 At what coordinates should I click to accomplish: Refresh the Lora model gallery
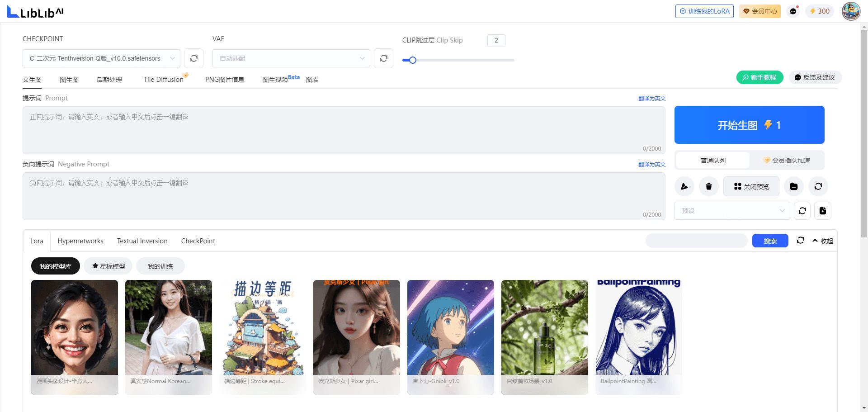[x=801, y=241]
